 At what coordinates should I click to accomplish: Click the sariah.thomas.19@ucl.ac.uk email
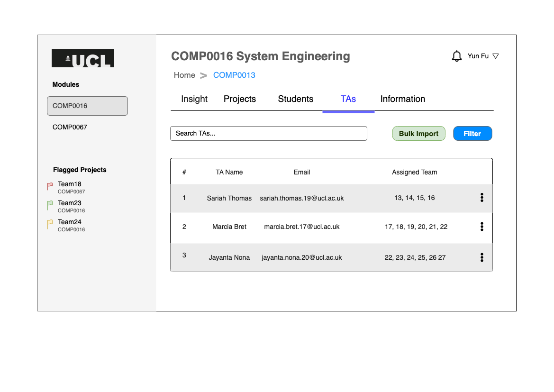pyautogui.click(x=302, y=198)
